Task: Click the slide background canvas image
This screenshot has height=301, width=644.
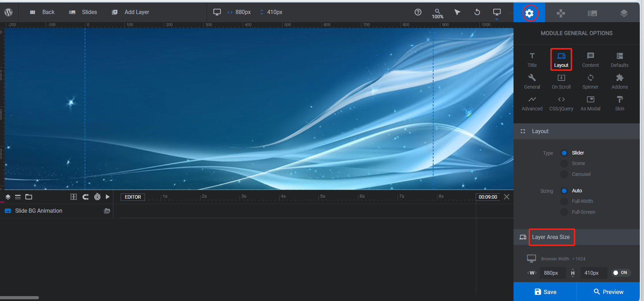Action: tap(259, 109)
